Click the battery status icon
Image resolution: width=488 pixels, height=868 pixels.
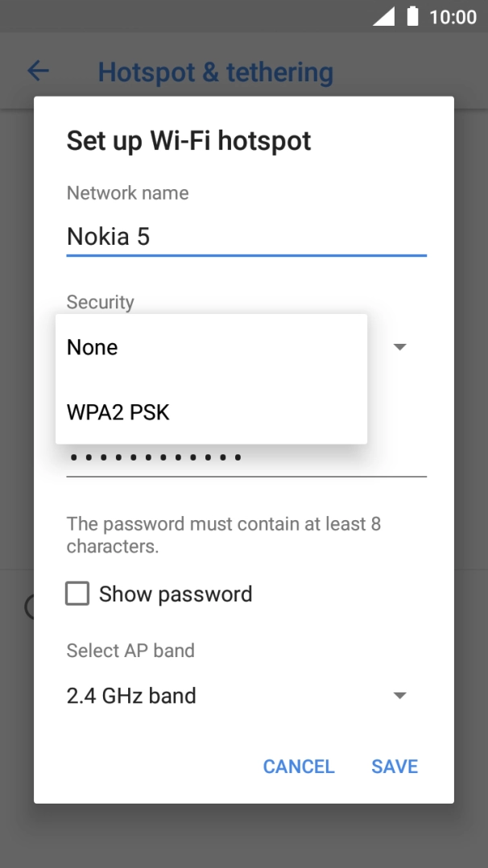411,14
